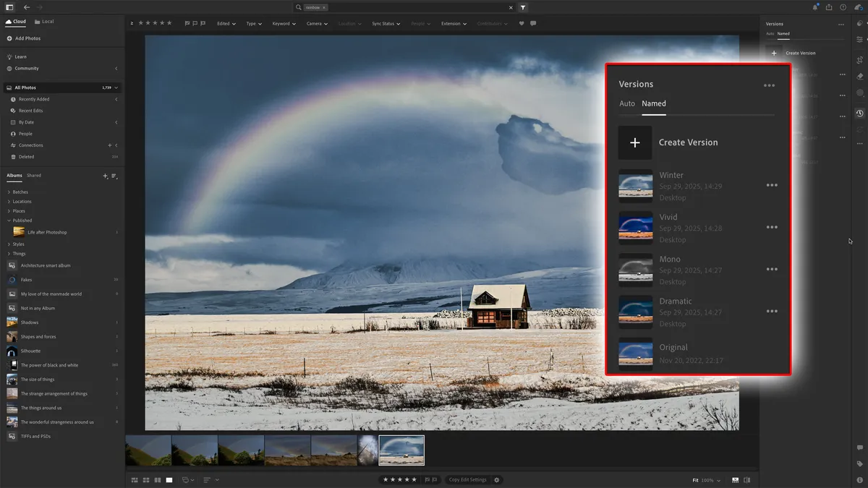The width and height of the screenshot is (868, 488).
Task: Switch to square grid view in bottom toolbar
Action: pyautogui.click(x=146, y=479)
